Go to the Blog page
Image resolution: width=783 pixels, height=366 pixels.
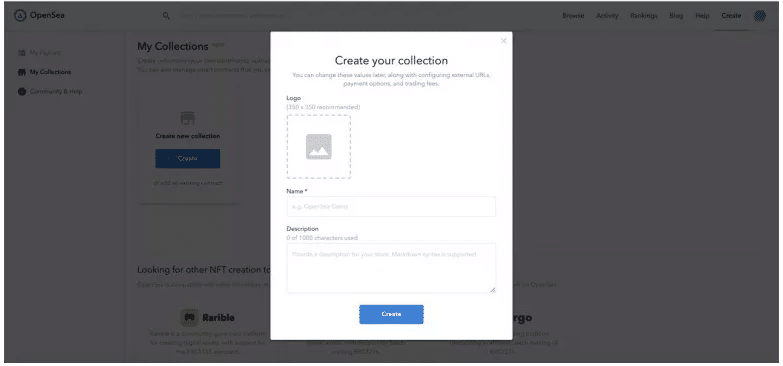click(676, 15)
